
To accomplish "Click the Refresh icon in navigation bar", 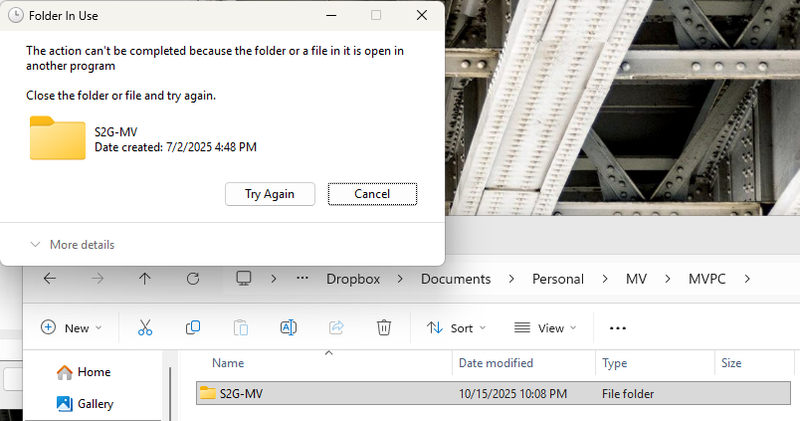I will tap(193, 279).
